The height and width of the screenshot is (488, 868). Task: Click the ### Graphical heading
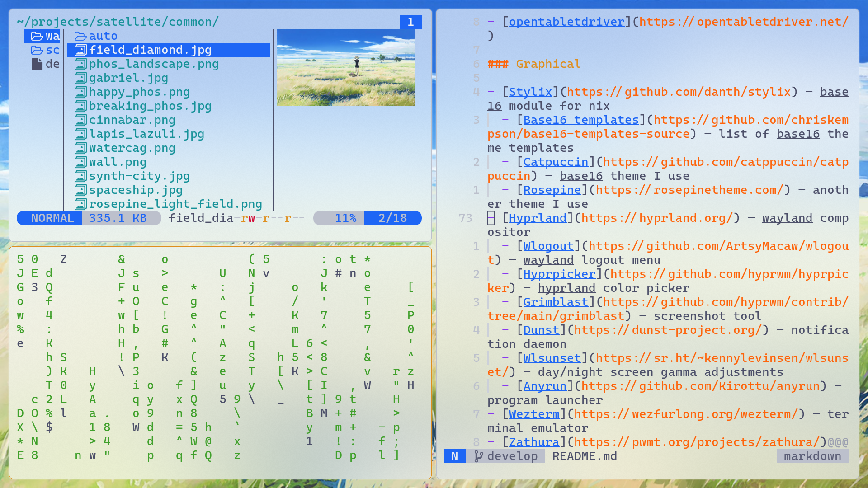(x=534, y=64)
